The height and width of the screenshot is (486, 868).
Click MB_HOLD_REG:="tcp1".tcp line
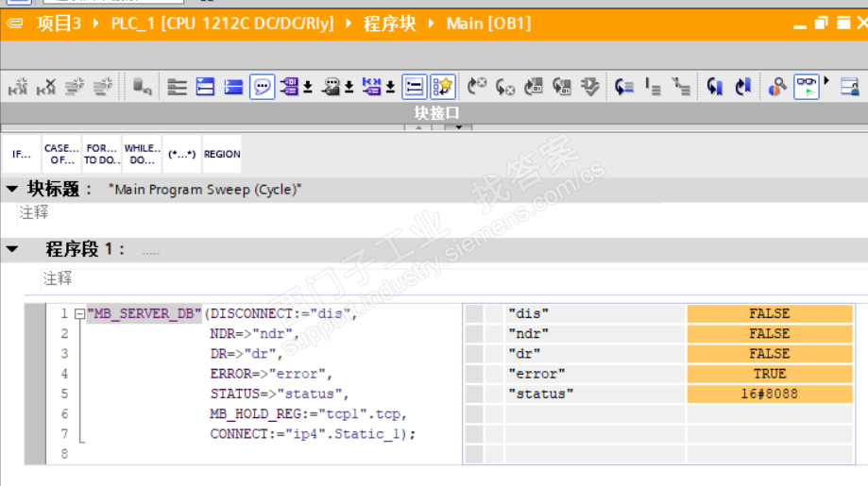click(x=308, y=413)
